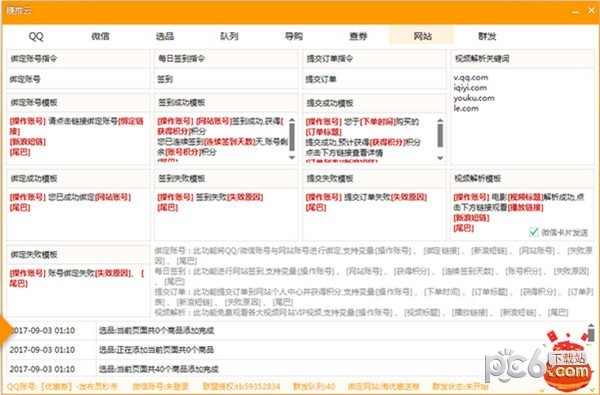
Task: Click the 提交成功模板 scrollbar thumb
Action: (x=440, y=135)
